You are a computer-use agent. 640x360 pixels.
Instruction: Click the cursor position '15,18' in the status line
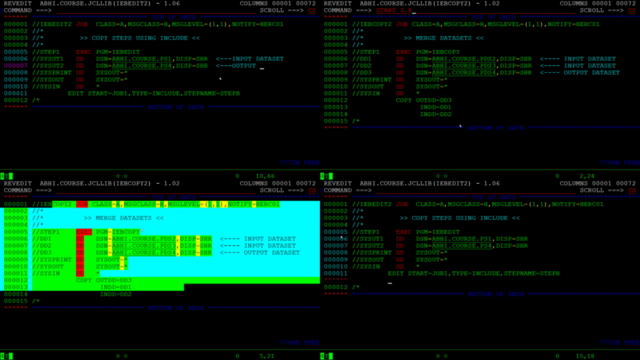tap(585, 356)
